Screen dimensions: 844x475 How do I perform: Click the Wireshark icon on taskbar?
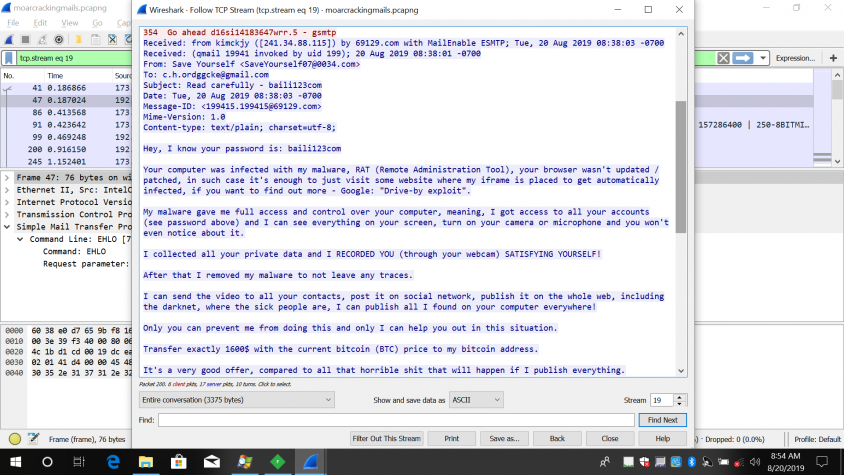click(311, 462)
